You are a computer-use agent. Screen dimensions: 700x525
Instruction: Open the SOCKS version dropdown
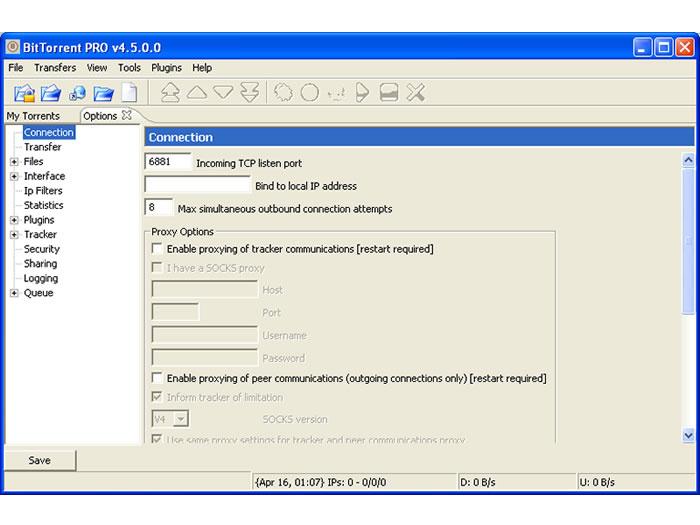click(180, 420)
